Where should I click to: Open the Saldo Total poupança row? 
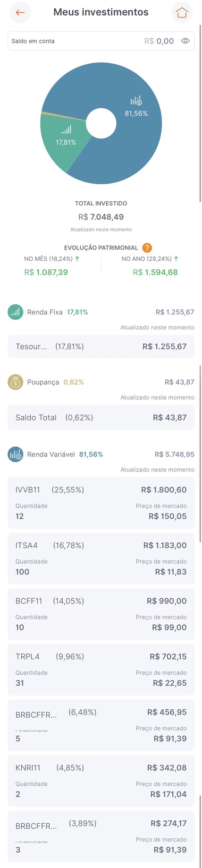101,418
